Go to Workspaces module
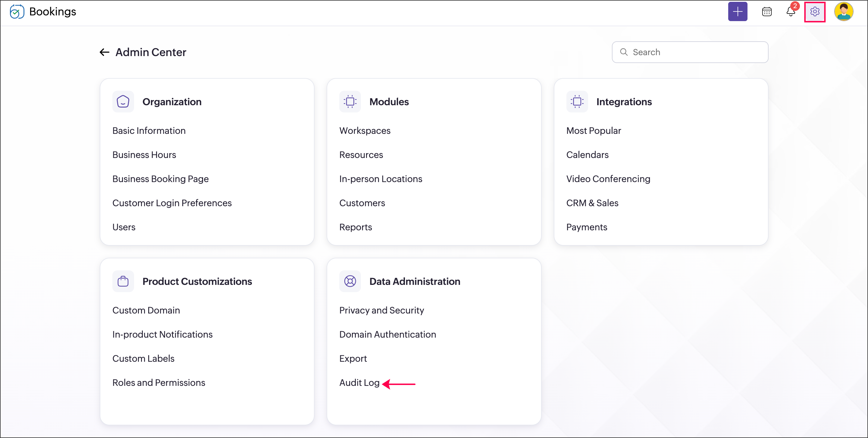Image resolution: width=868 pixels, height=438 pixels. click(365, 131)
